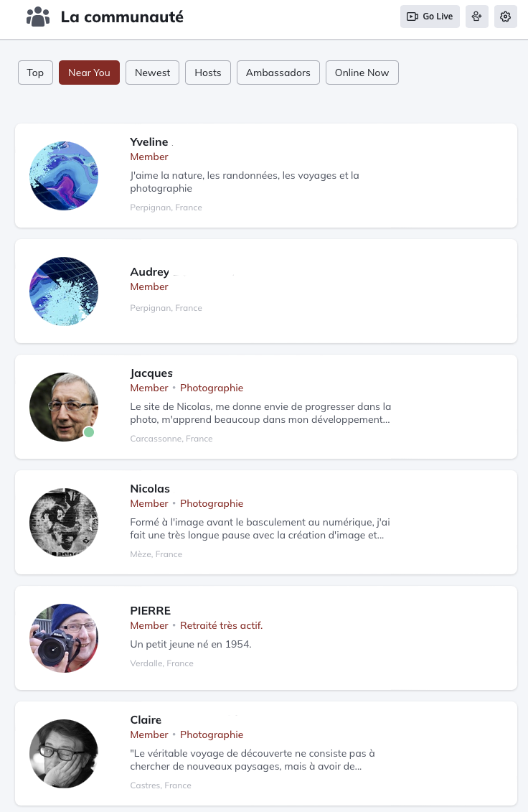Show Newest members
This screenshot has width=528, height=812.
tap(152, 73)
